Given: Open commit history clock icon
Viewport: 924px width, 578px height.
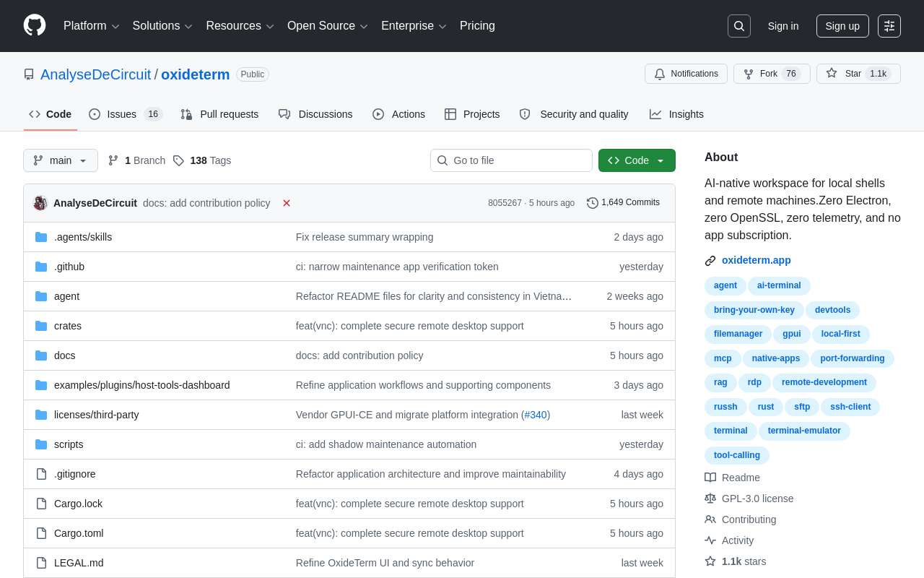Looking at the screenshot, I should coord(593,203).
